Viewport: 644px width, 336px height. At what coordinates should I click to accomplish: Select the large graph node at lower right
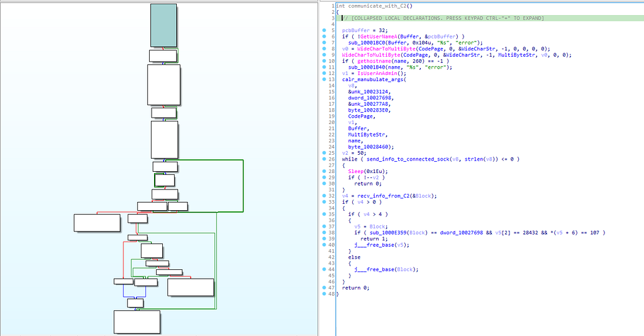click(191, 287)
